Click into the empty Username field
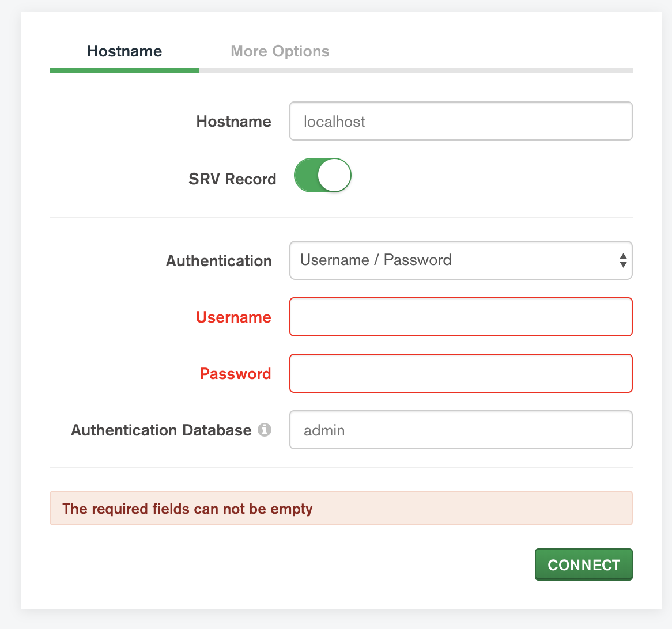Screen dimensions: 672x629 (460, 317)
